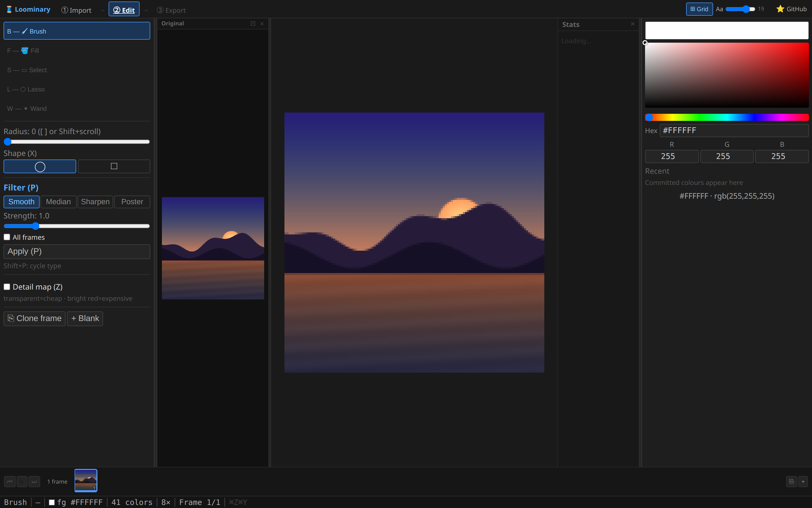Adjust the filter Strength slider
The width and height of the screenshot is (812, 508).
(x=76, y=226)
